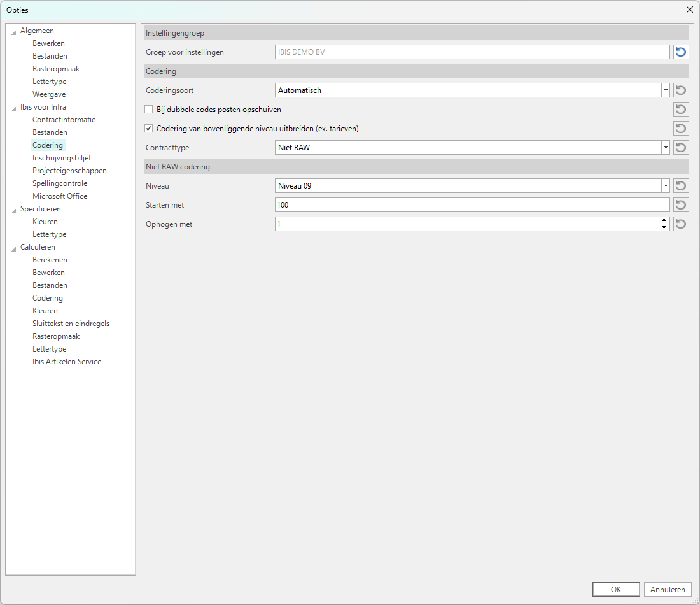This screenshot has height=605, width=700.
Task: Reset the Niveau setting
Action: coord(681,186)
